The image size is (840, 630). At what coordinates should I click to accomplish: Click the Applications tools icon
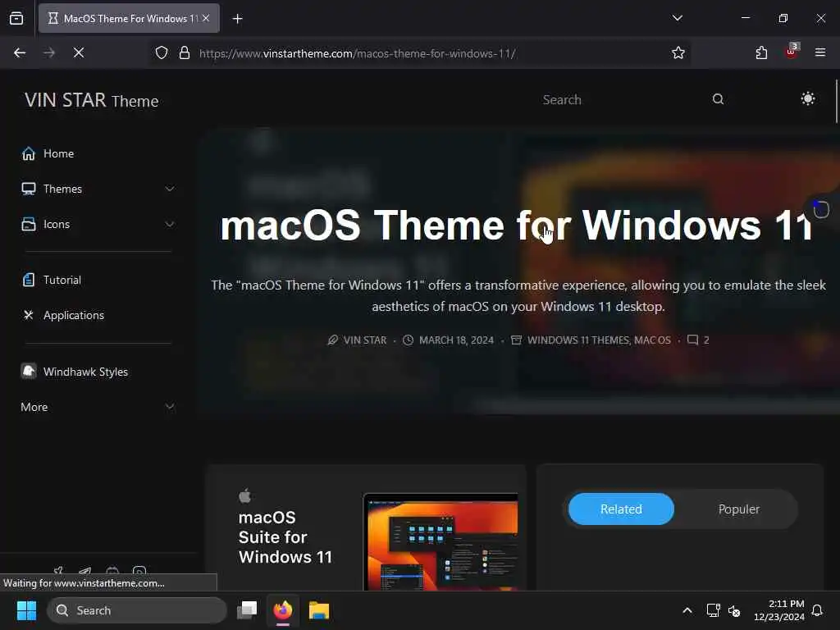(x=29, y=315)
